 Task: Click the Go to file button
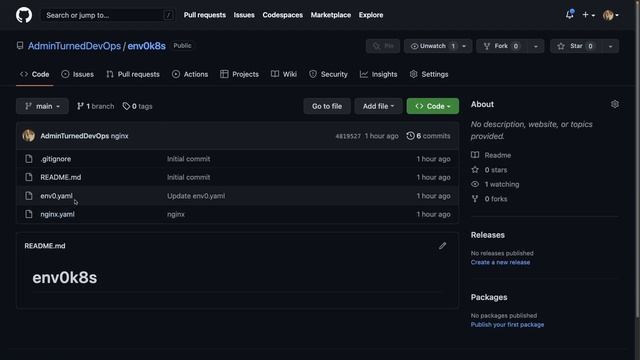(327, 106)
